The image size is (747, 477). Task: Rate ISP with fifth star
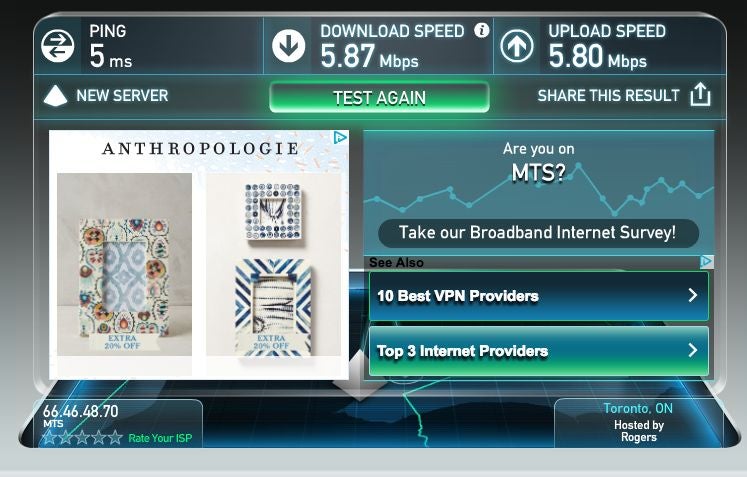pos(115,437)
